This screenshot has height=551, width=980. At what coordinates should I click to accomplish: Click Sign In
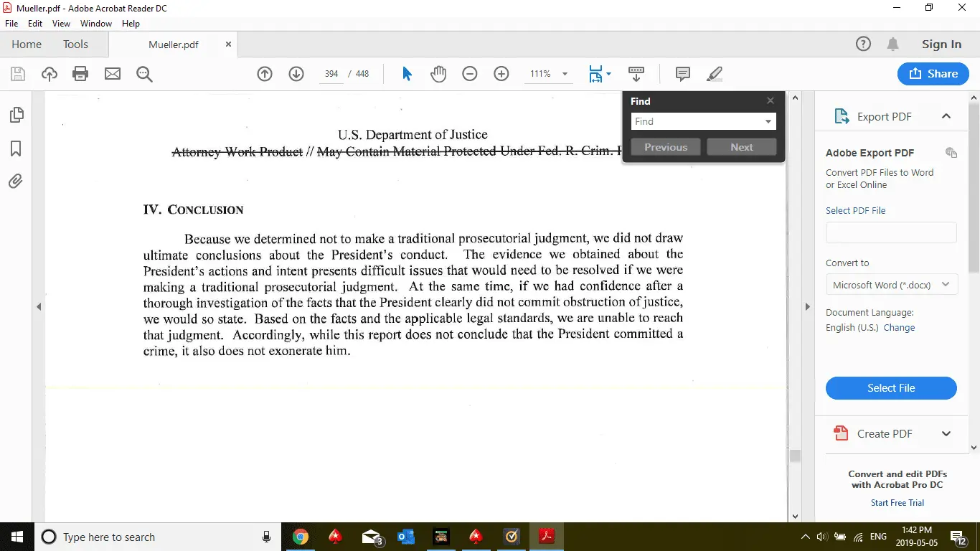[x=941, y=44]
